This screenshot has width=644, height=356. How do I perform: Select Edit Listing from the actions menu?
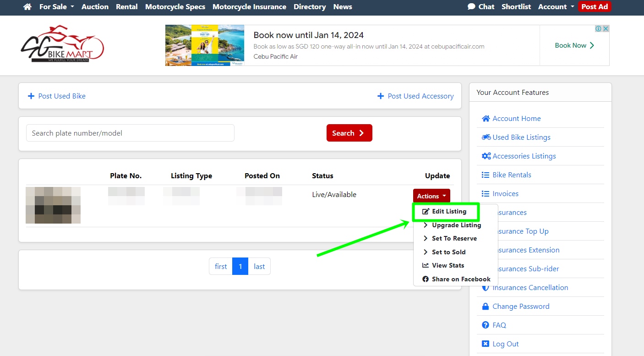[449, 211]
